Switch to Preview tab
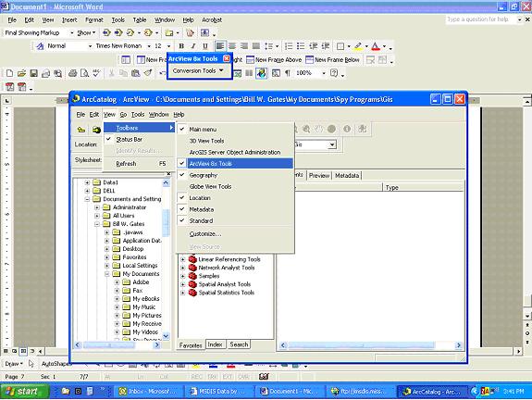532x400 pixels. (x=319, y=176)
